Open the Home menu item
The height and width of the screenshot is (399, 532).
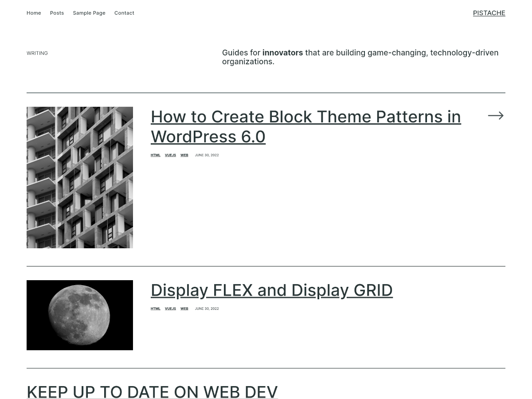click(x=34, y=13)
